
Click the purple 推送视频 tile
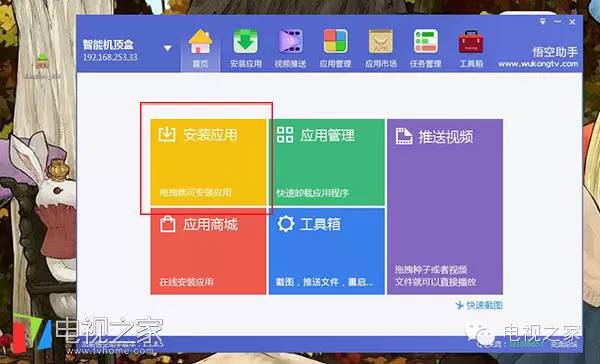point(445,207)
